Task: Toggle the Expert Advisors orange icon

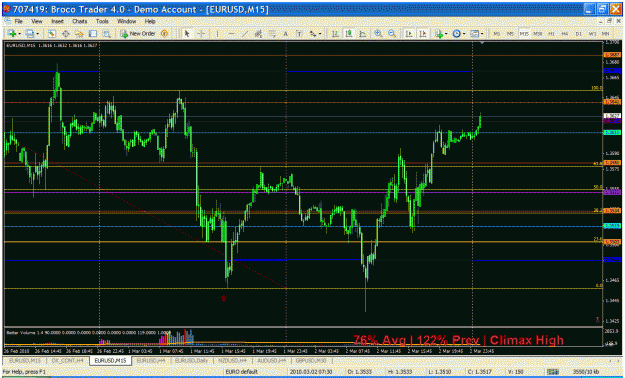Action: (x=164, y=34)
